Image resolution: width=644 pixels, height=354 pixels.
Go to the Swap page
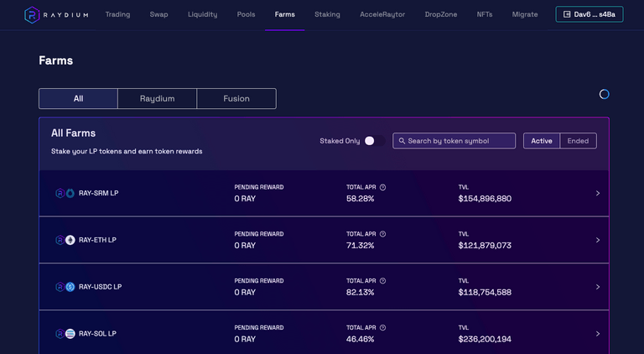[158, 14]
